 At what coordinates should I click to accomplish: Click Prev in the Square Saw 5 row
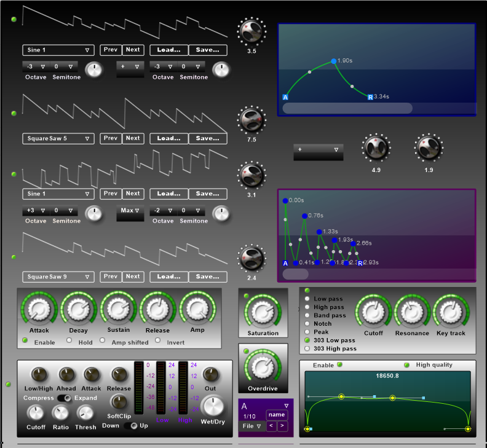coord(111,138)
